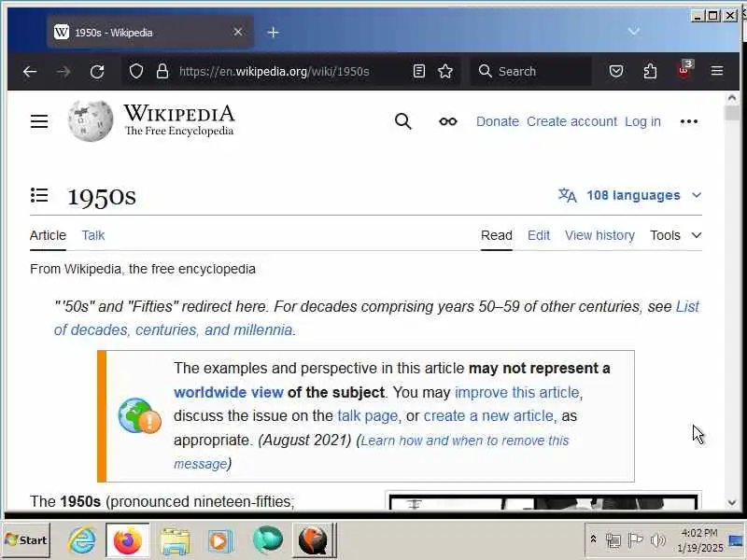Open media player icon in taskbar
Viewport: 747px width, 560px height.
tap(219, 541)
